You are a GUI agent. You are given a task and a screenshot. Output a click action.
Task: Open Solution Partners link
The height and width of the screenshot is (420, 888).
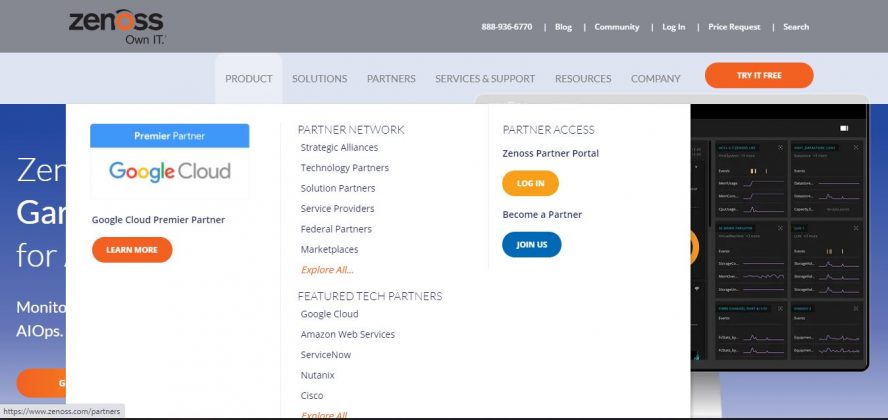point(338,188)
